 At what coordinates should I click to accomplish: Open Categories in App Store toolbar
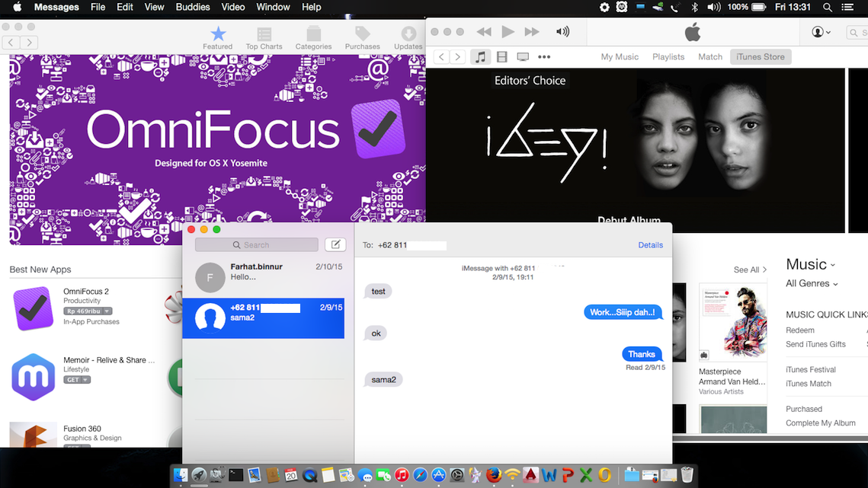pos(313,38)
